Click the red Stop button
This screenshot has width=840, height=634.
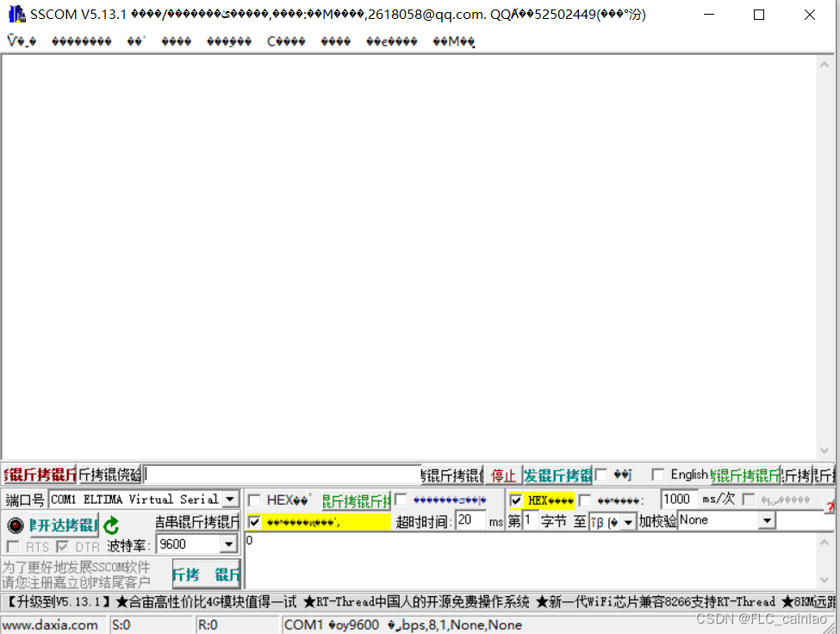[503, 474]
